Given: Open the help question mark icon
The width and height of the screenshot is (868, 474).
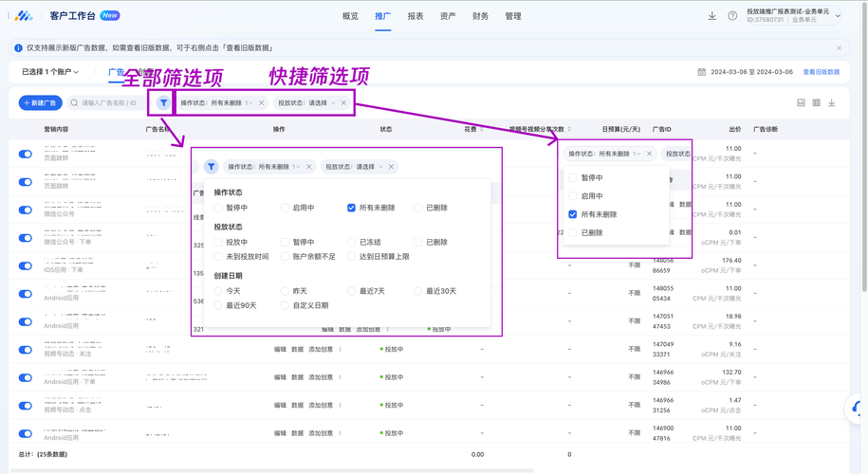Looking at the screenshot, I should 732,16.
